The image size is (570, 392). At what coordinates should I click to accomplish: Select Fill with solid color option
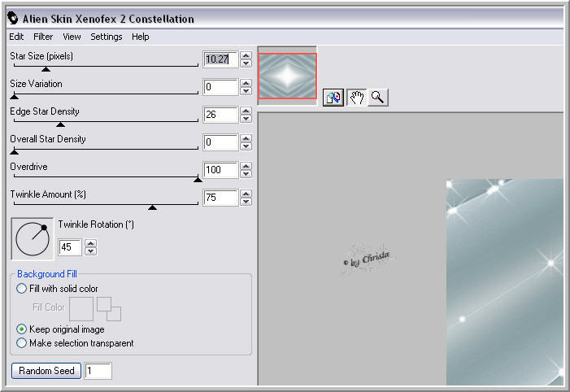(21, 289)
